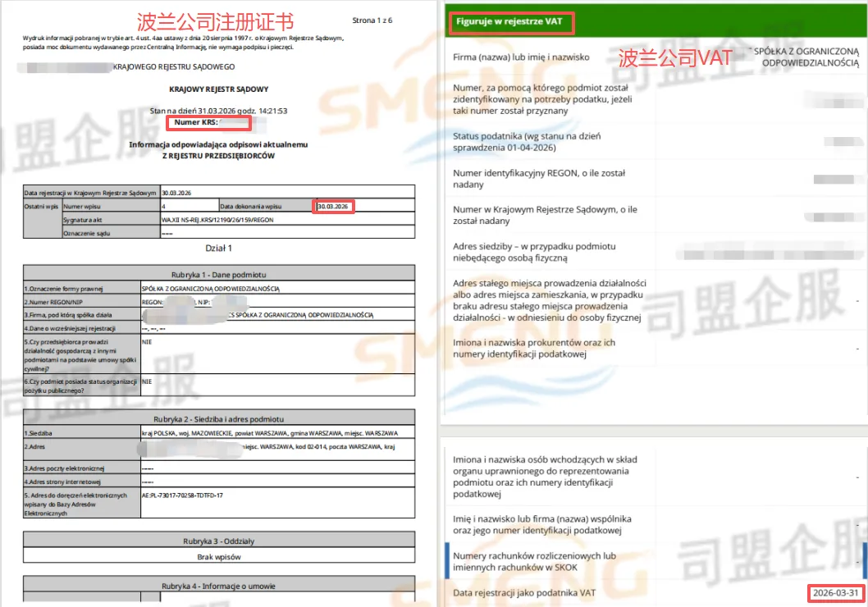
Task: Click 'Rubryka 2 - Siedziba i adres podmiotu' header
Action: (219, 419)
